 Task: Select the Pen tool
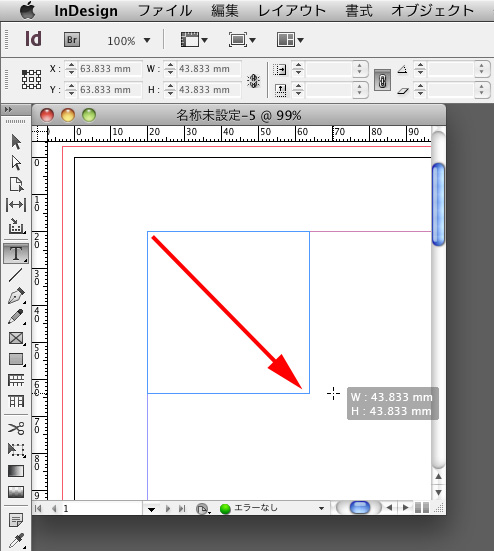16,296
